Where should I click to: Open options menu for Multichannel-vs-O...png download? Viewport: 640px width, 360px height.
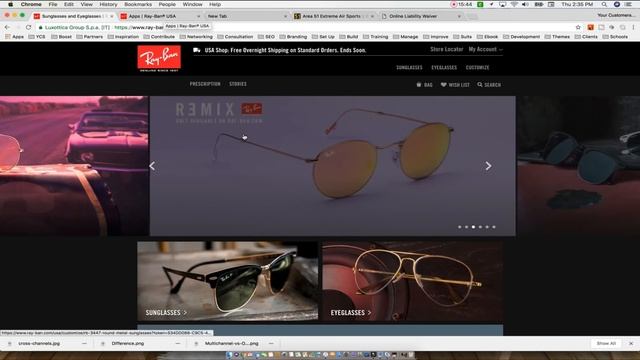(x=271, y=343)
